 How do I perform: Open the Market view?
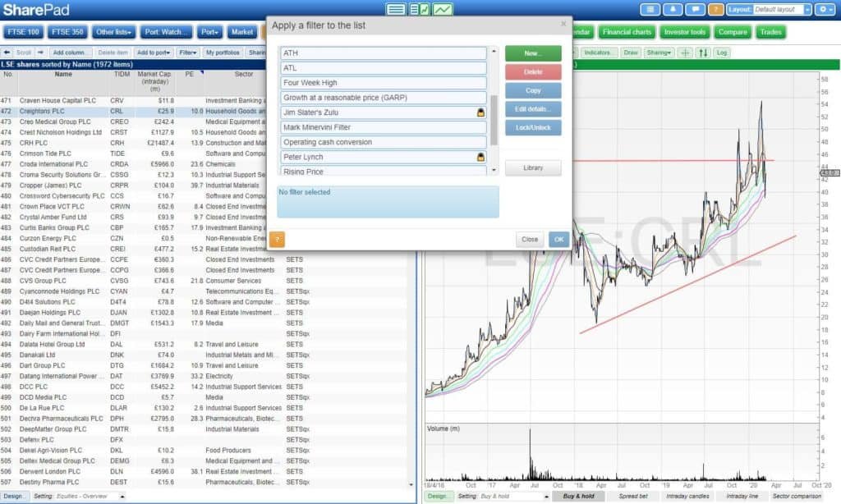pos(242,32)
